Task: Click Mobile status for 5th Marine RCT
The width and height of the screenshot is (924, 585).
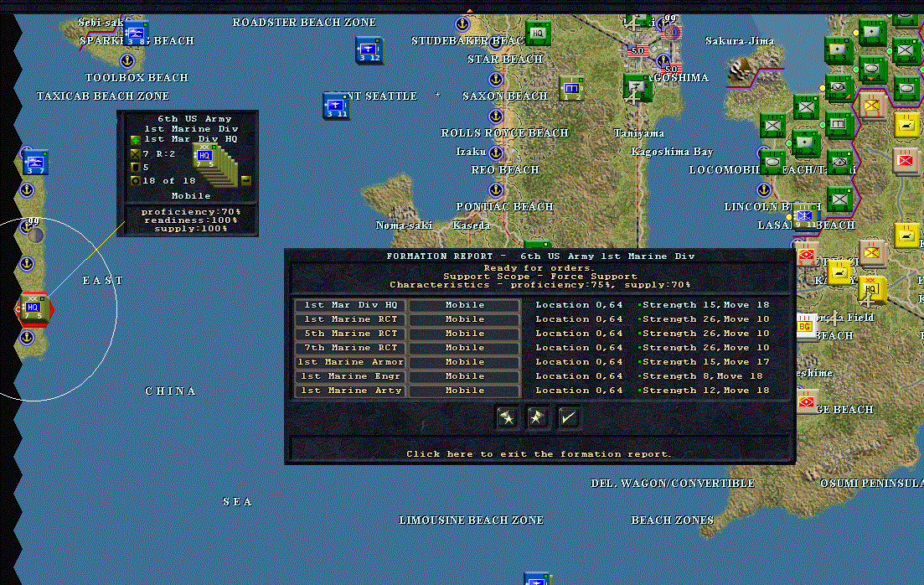Action: click(x=465, y=334)
